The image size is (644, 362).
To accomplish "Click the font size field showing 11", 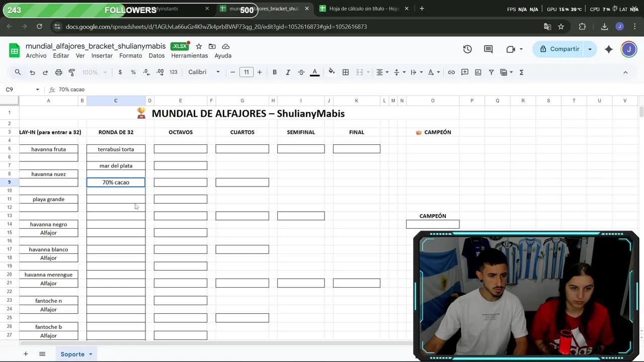I will pos(247,72).
